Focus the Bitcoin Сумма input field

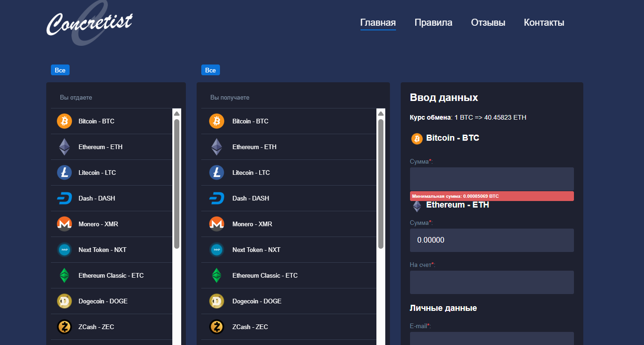(x=491, y=179)
